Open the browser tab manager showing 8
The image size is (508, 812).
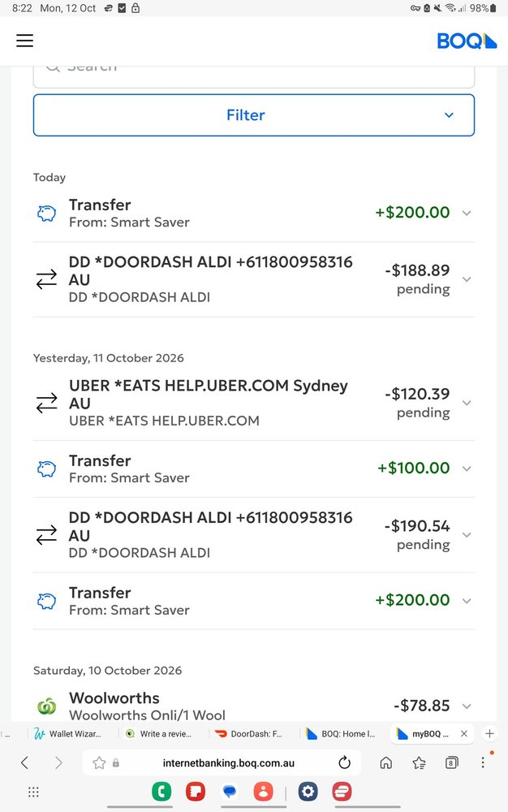(x=452, y=762)
